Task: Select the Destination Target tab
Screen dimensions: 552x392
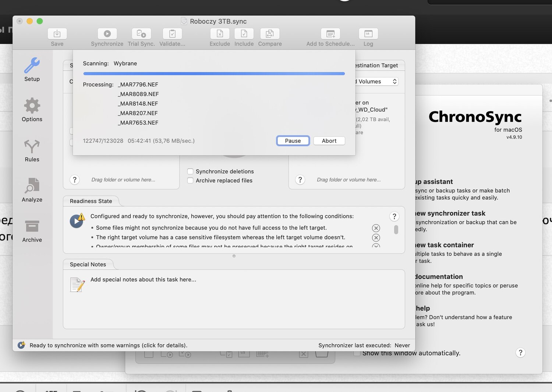Action: 376,65
